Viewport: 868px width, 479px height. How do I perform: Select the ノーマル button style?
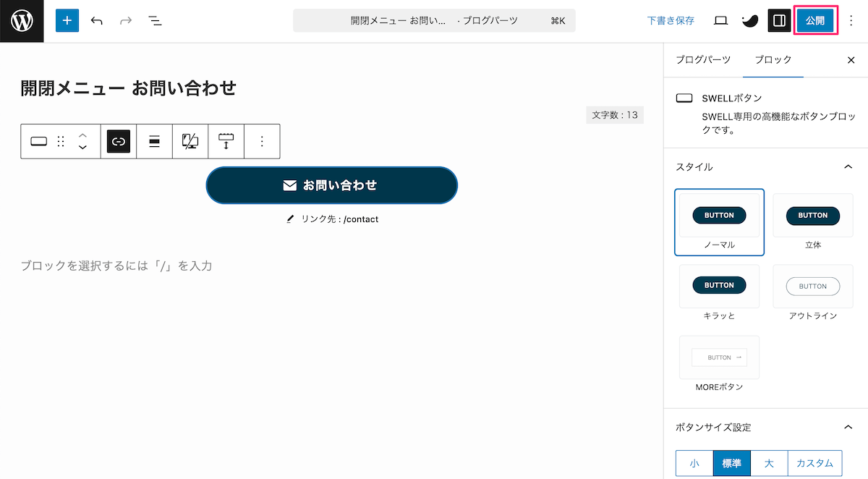tap(719, 222)
